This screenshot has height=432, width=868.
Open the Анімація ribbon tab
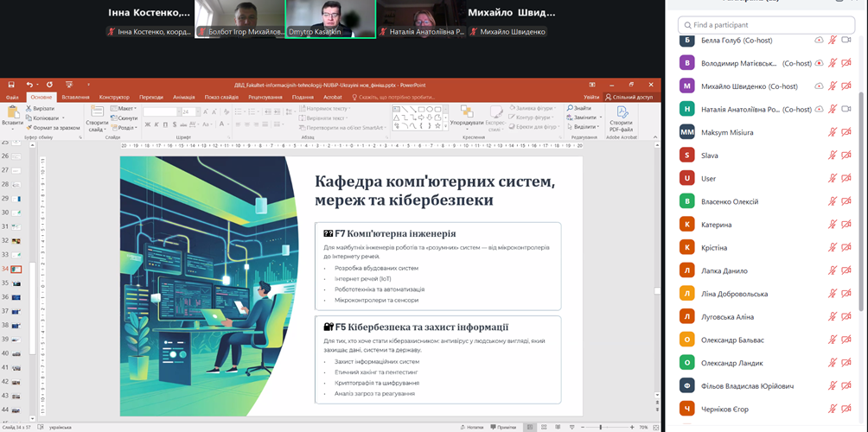coord(183,97)
